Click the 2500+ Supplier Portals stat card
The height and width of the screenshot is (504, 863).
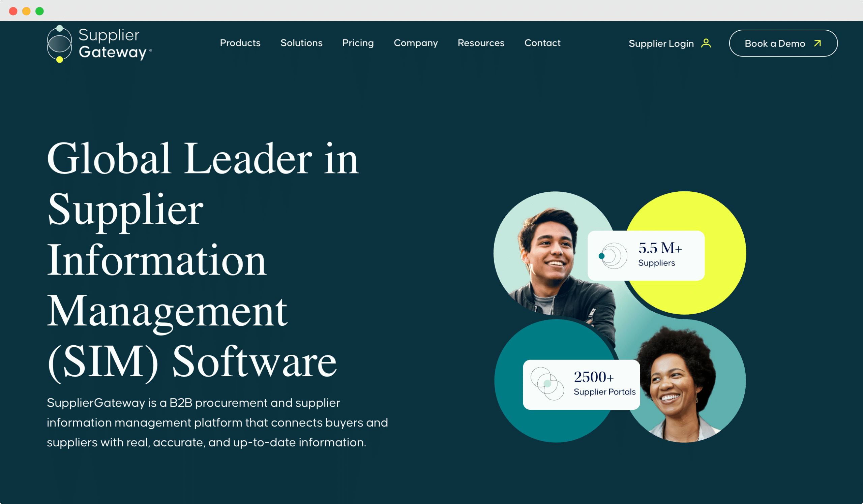point(582,385)
